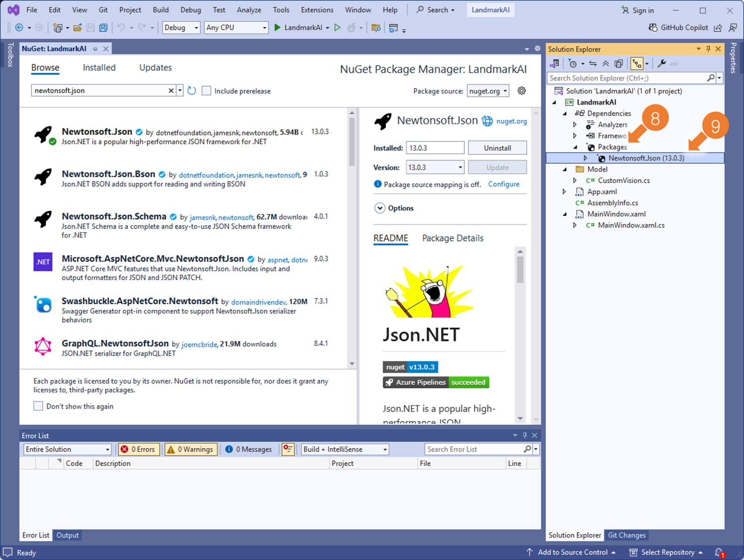Clear the newtonsoft.json search text
Viewport: 744px width, 560px height.
coord(171,91)
